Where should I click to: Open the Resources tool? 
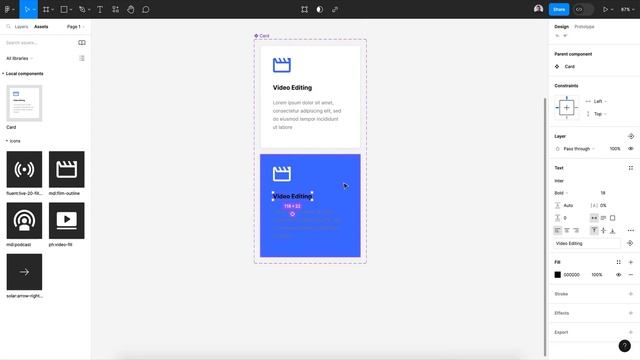(x=116, y=9)
